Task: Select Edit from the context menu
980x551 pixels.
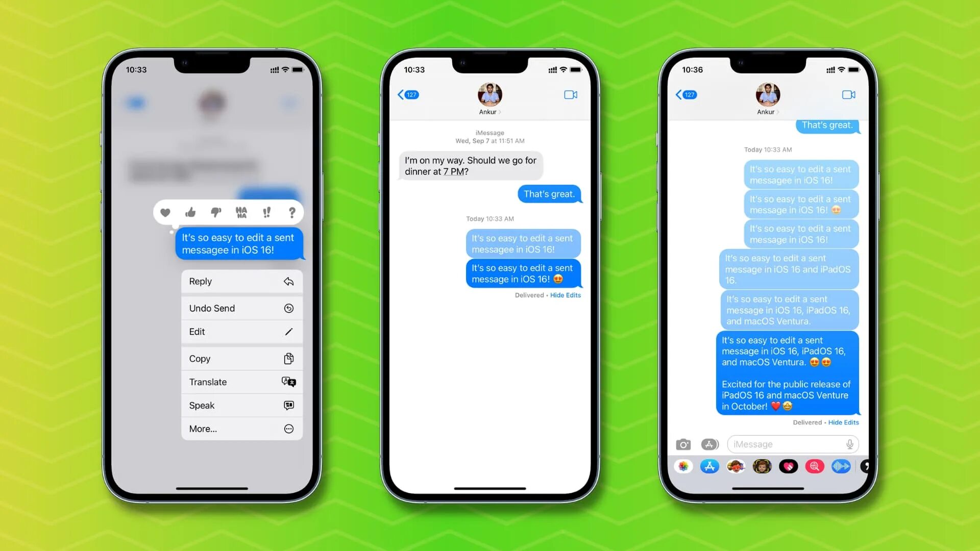Action: (239, 332)
